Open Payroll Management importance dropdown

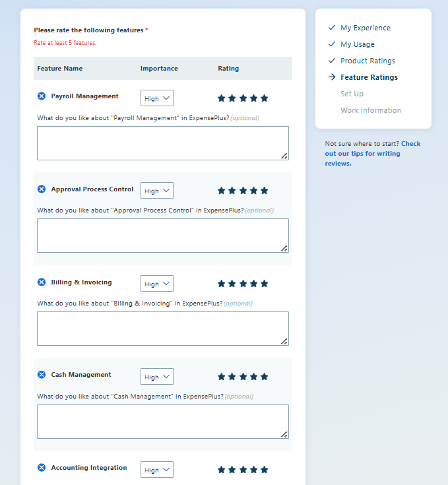157,98
